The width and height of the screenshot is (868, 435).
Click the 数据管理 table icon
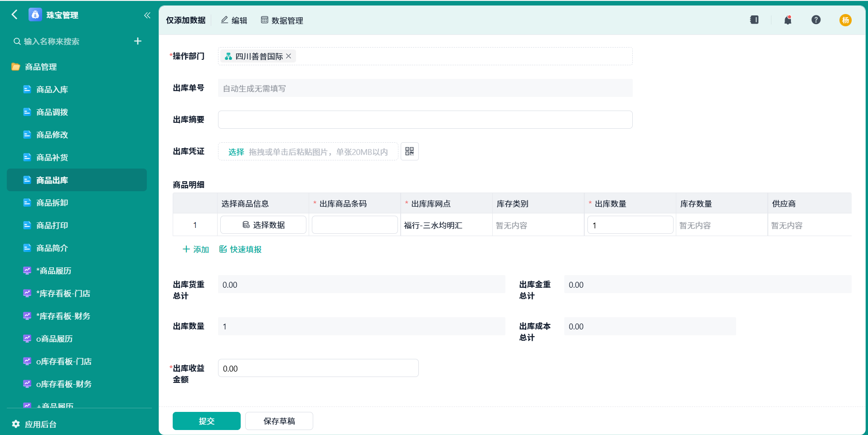point(265,20)
